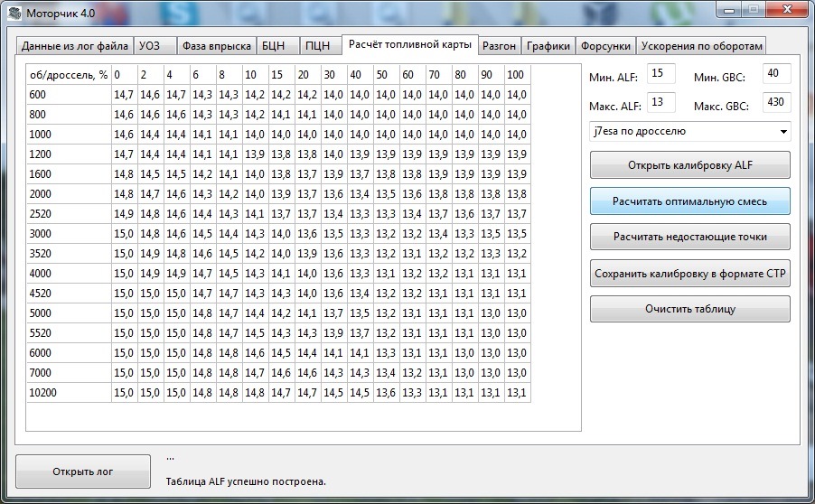815x504 pixels.
Task: Select the 2520 rpm row header
Action: (70, 213)
